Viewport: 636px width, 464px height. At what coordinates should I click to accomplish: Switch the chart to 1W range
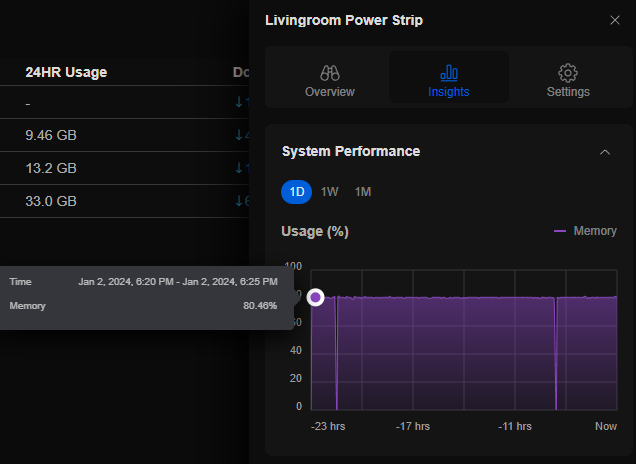(x=330, y=191)
